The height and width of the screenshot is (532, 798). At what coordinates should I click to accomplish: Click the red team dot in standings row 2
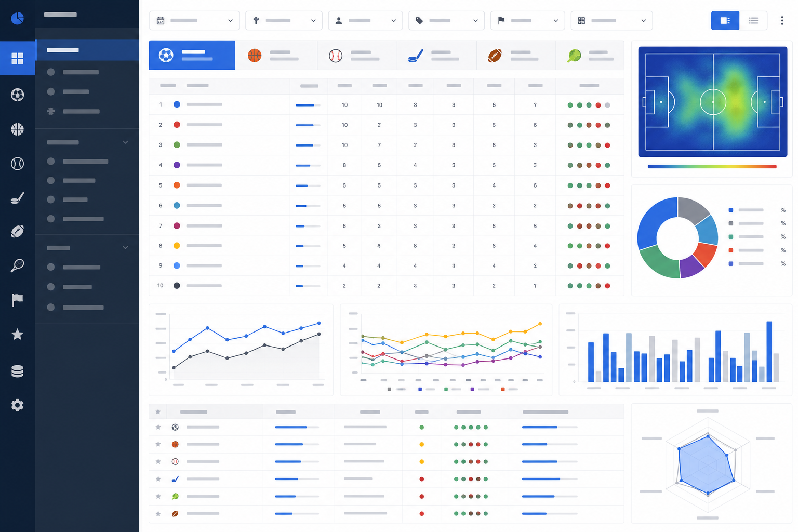pos(177,125)
